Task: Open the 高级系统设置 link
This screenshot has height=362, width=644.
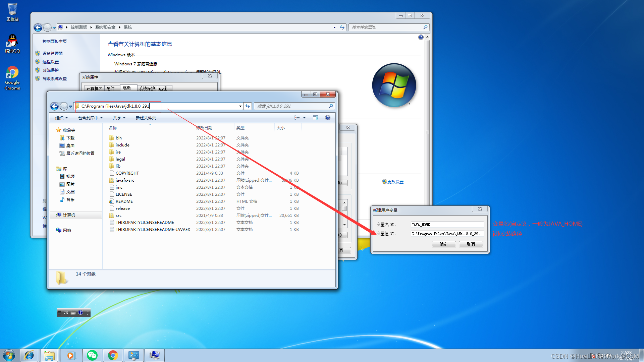Action: point(54,79)
